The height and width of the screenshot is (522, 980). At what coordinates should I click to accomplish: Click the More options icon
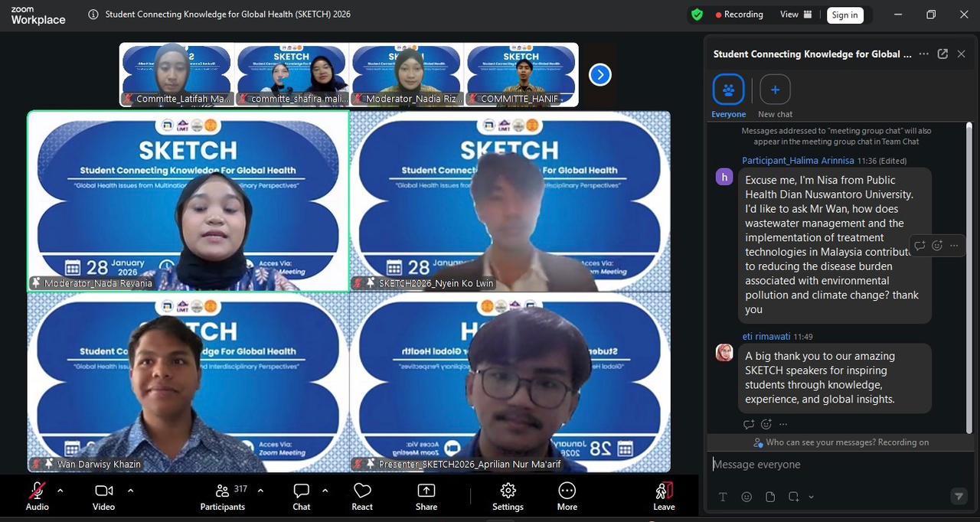[x=567, y=496]
